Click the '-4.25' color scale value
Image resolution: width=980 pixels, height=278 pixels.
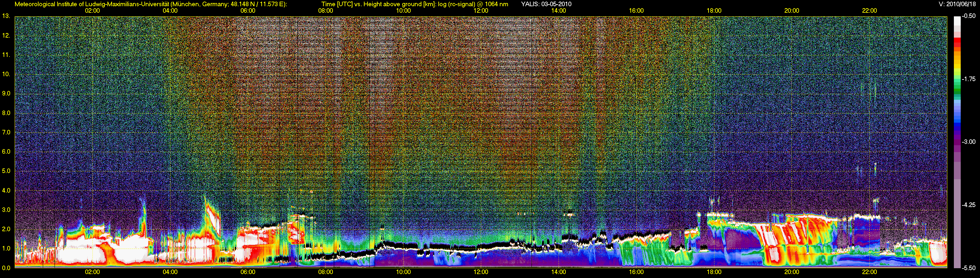(x=969, y=205)
